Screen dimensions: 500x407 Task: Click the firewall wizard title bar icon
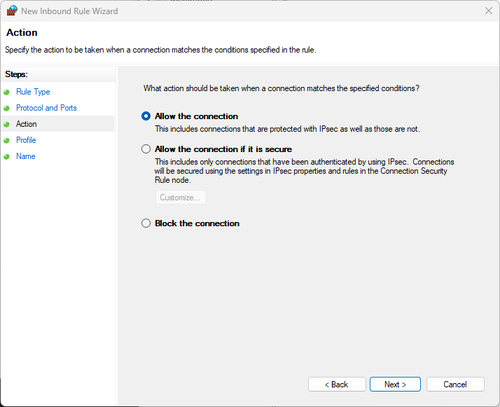click(x=12, y=11)
